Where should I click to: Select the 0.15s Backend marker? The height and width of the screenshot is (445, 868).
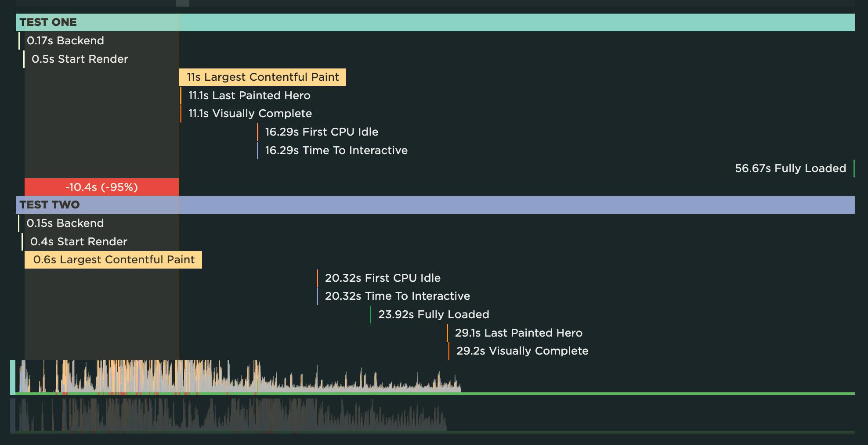tap(65, 223)
